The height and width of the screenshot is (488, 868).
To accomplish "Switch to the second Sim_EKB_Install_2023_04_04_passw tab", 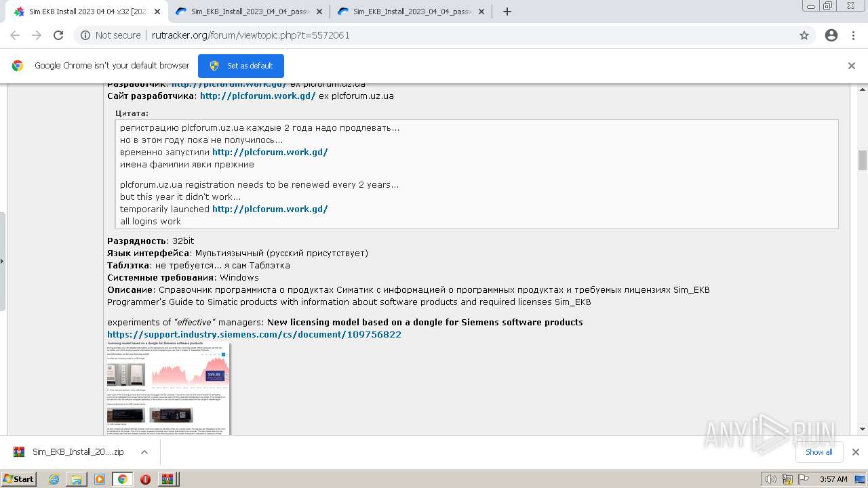I will [248, 12].
